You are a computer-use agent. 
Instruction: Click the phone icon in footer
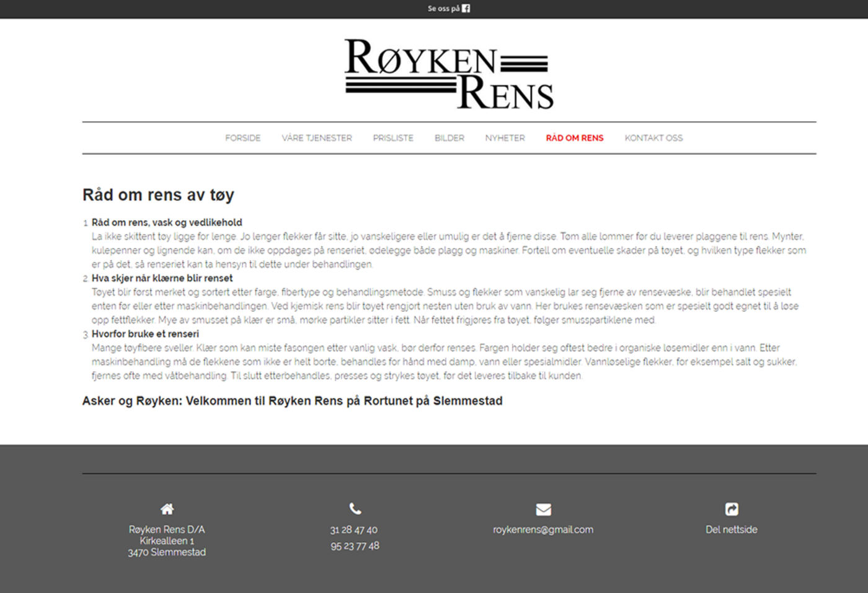coord(355,509)
